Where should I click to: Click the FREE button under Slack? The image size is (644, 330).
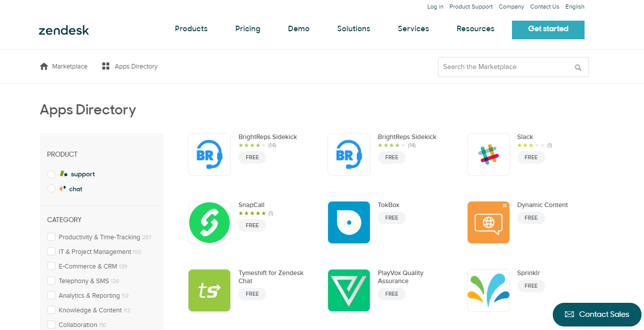[x=531, y=157]
